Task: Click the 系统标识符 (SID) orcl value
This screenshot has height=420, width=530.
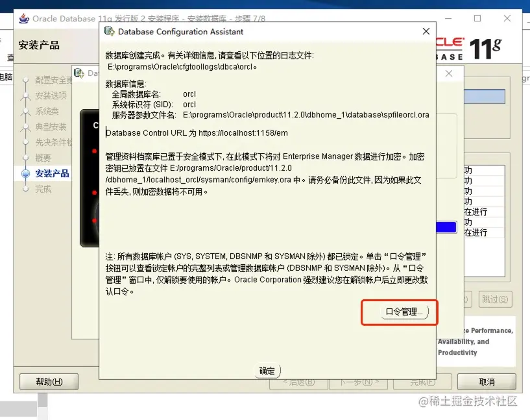Action: pos(189,105)
